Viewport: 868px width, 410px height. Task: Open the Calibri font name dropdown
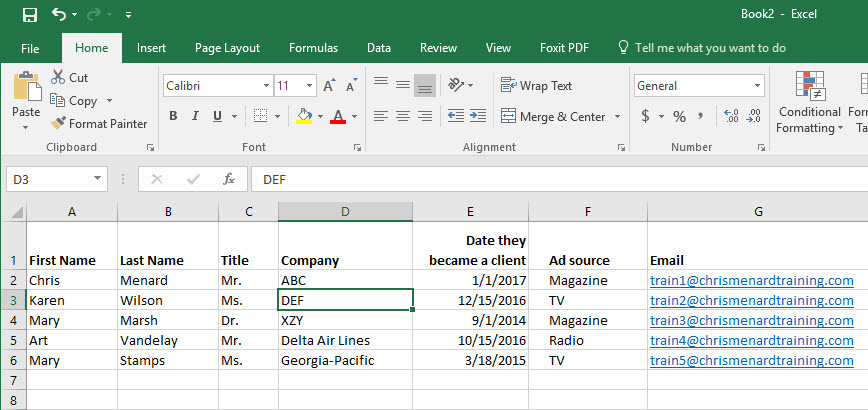pos(267,86)
